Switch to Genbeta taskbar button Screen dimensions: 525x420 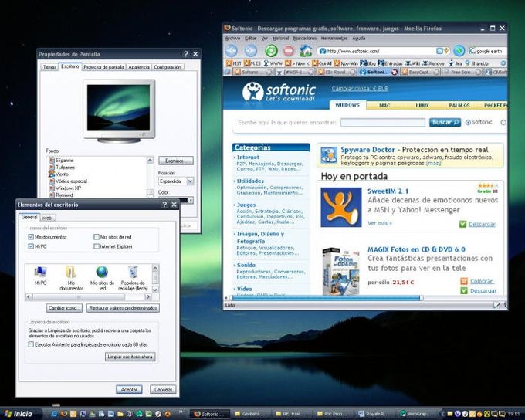250,414
